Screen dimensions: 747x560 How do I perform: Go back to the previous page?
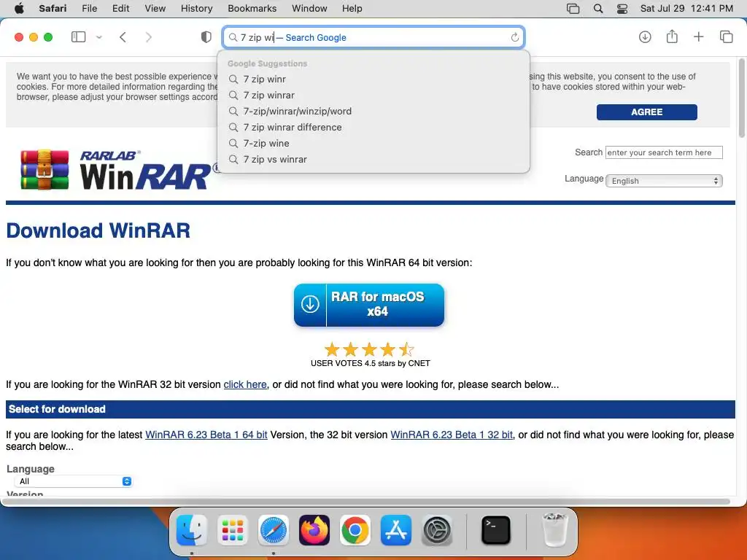[123, 37]
